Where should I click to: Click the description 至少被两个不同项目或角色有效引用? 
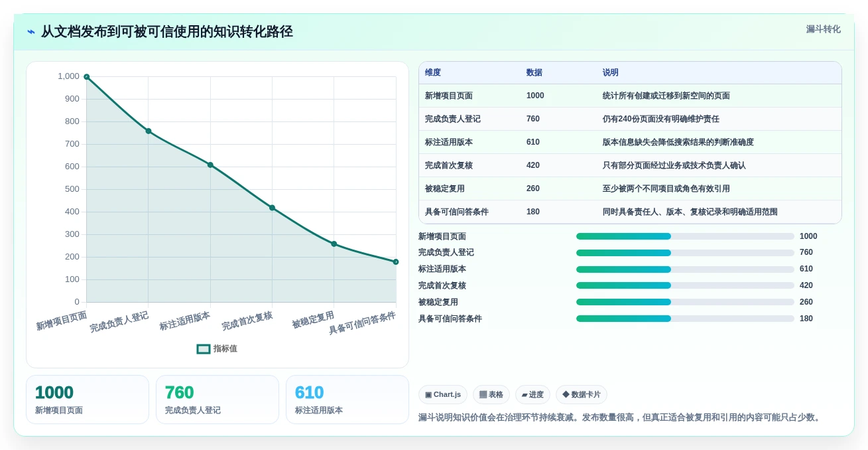(666, 188)
